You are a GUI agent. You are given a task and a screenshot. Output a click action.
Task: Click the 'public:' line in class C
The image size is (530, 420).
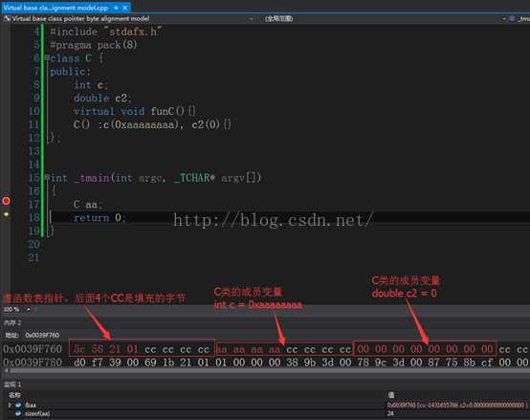[x=70, y=72]
